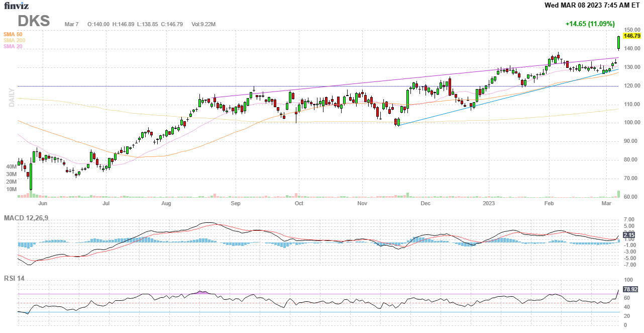Screen dimensions: 644x333
Task: Select the RSI 14 indicator title
Action: click(x=14, y=278)
